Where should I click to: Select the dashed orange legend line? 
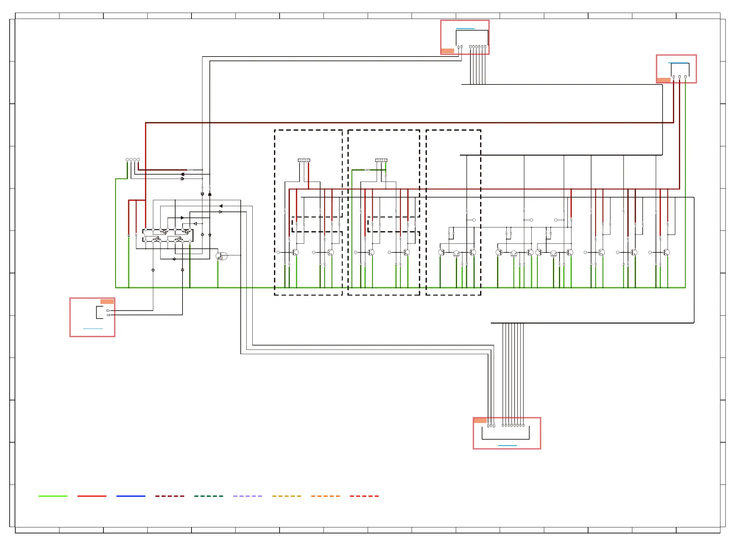[x=326, y=496]
